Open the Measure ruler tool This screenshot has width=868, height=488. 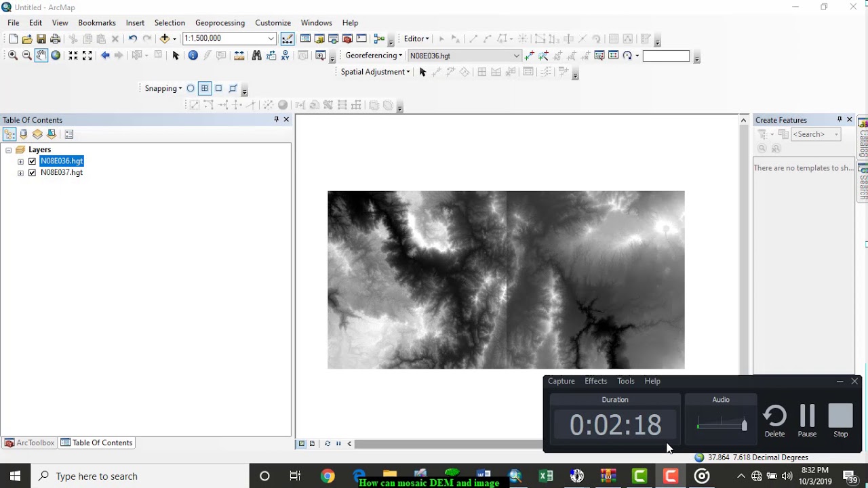point(239,56)
